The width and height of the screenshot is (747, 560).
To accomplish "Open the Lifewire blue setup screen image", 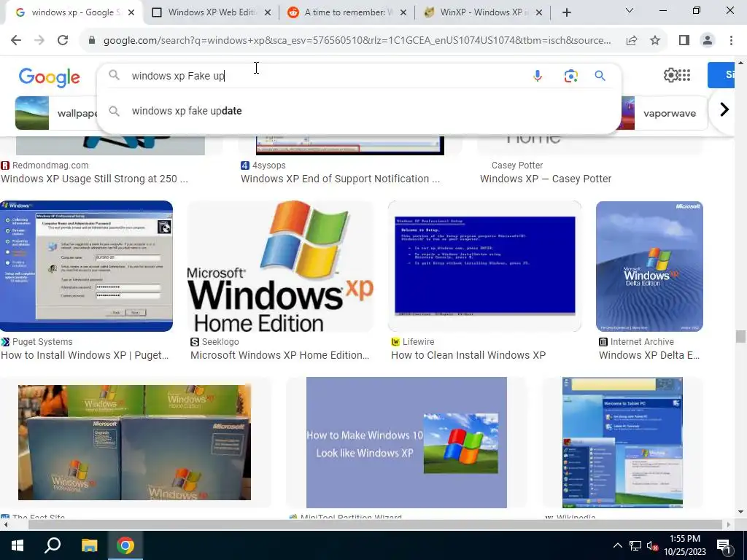I will point(484,266).
